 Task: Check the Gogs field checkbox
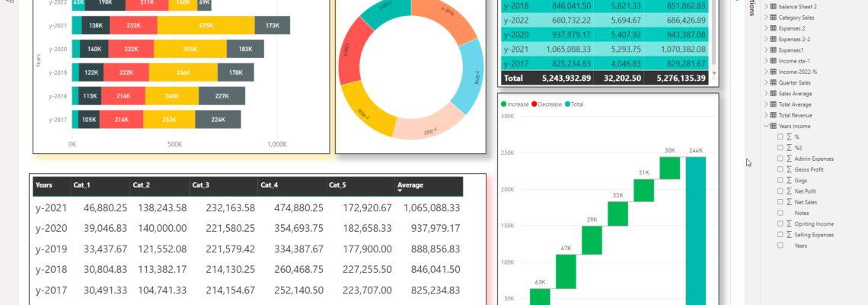point(780,180)
